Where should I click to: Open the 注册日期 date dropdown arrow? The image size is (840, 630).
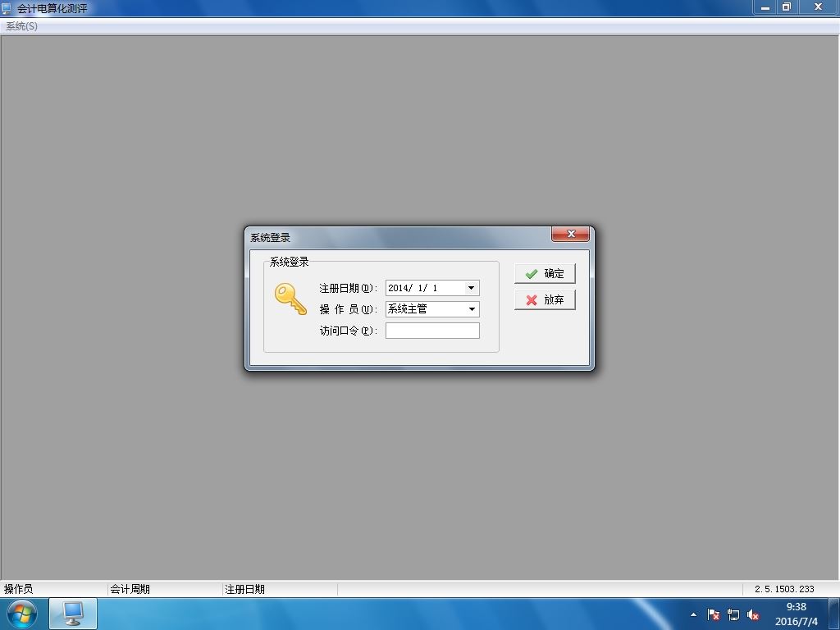point(471,288)
